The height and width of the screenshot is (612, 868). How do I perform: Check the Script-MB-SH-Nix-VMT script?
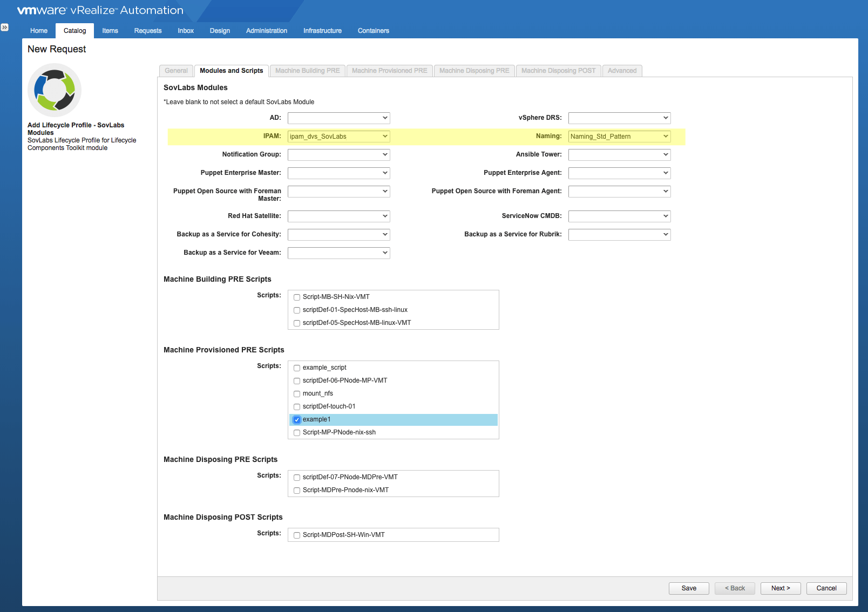[297, 297]
